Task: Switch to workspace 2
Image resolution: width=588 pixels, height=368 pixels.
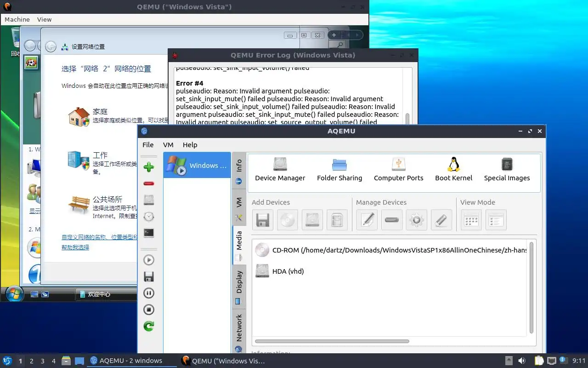Action: pos(31,361)
